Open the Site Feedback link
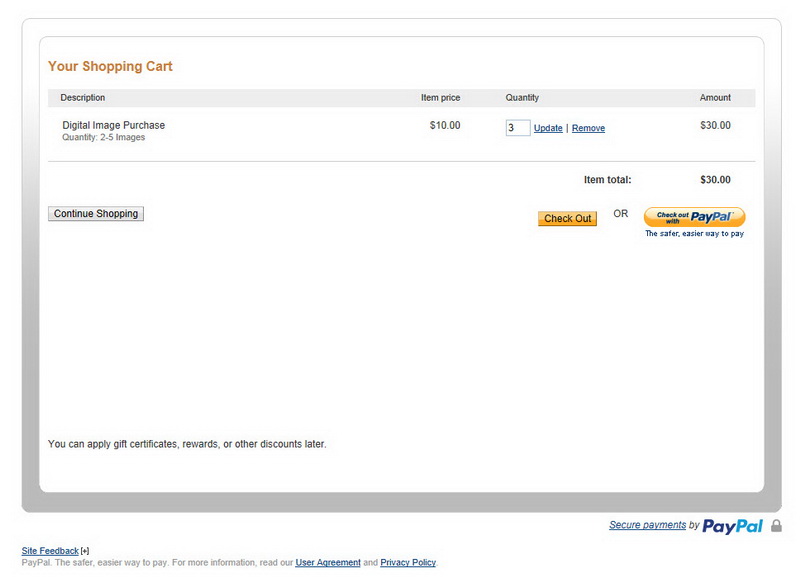 tap(50, 551)
